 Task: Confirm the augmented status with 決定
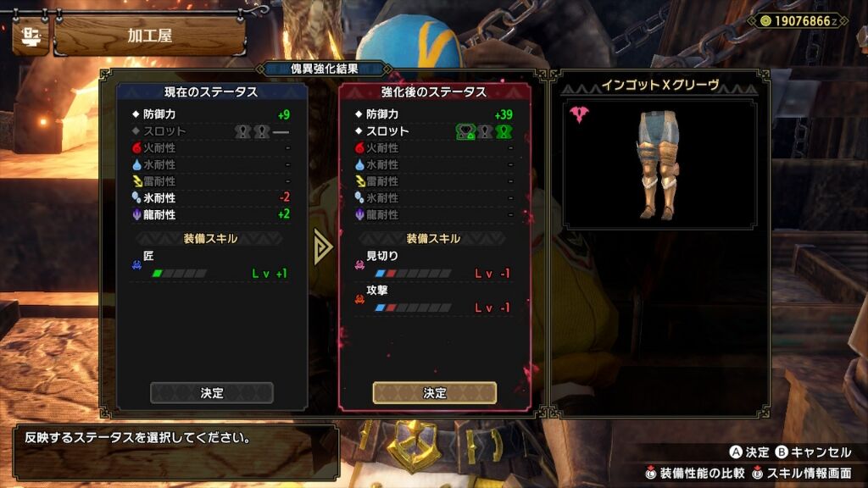(435, 393)
